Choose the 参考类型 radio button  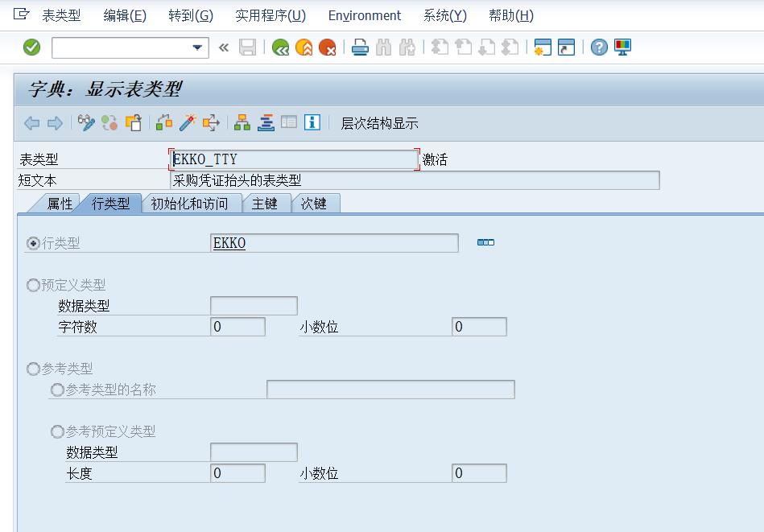pos(33,369)
